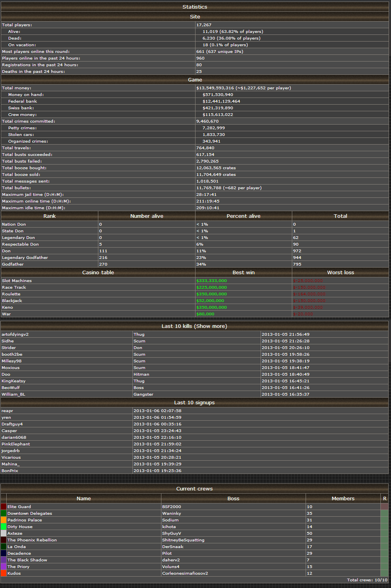
Task: Open the Kudos crew page
Action: click(x=14, y=573)
